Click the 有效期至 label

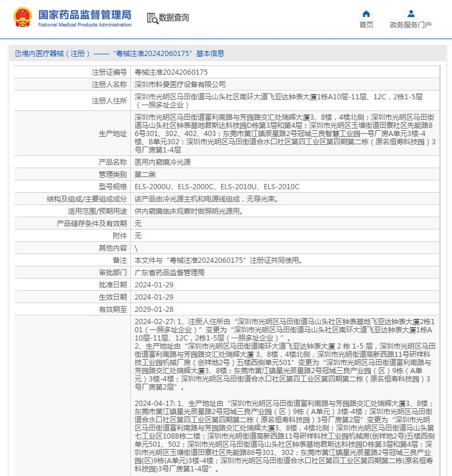click(x=113, y=310)
